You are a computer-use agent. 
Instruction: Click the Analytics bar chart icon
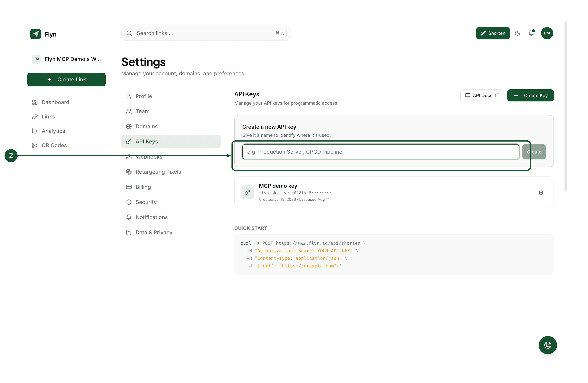tap(35, 131)
